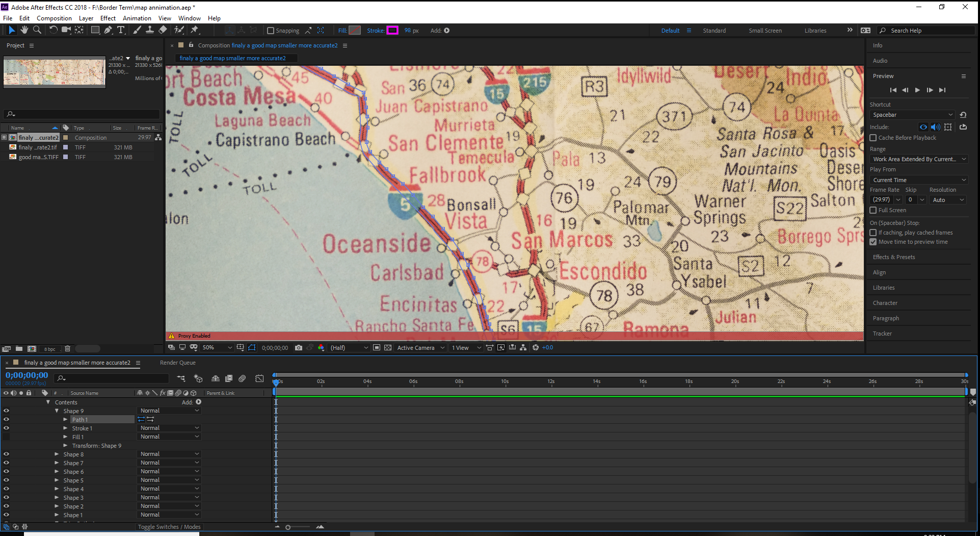980x536 pixels.
Task: Switch to the Standard workspace
Action: pyautogui.click(x=714, y=31)
